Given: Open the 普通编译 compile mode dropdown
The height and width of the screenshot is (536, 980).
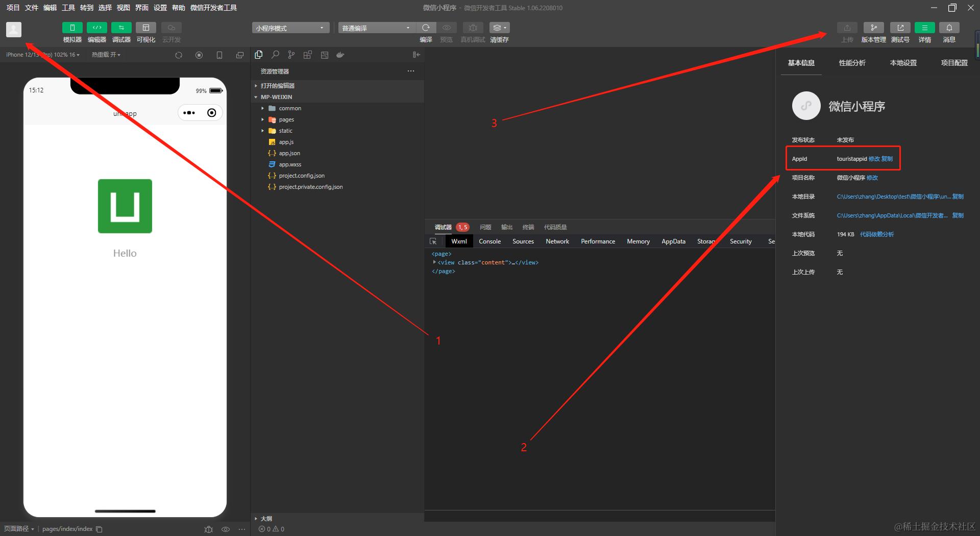Looking at the screenshot, I should tap(376, 28).
